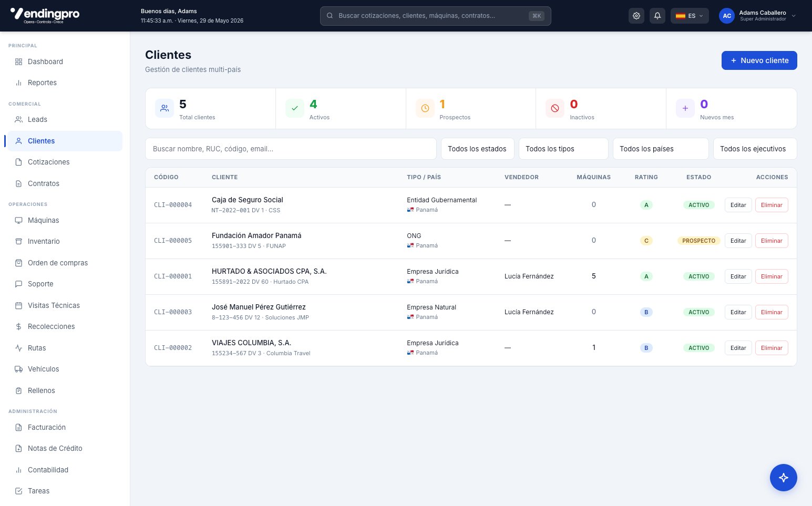Open the Todos los estados filter dropdown
The width and height of the screenshot is (812, 506).
(477, 149)
